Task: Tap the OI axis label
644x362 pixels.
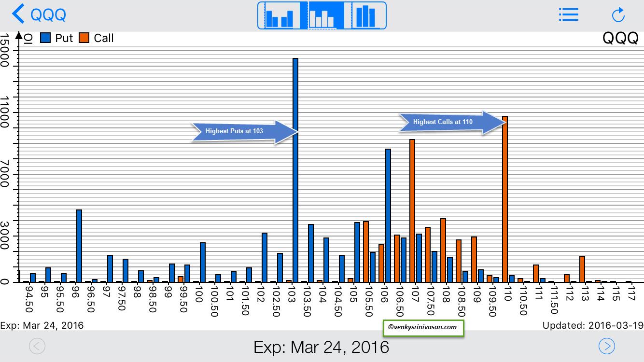Action: pyautogui.click(x=28, y=39)
